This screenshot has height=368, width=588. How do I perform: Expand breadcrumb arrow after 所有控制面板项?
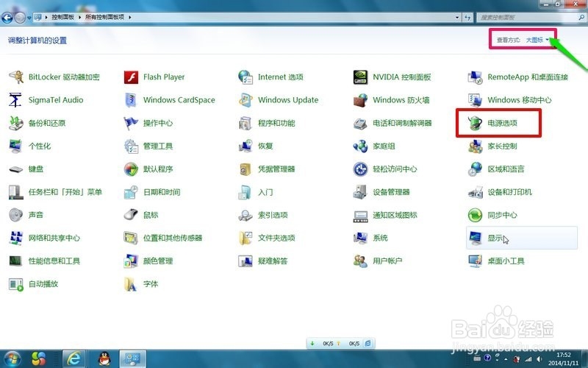(130, 17)
